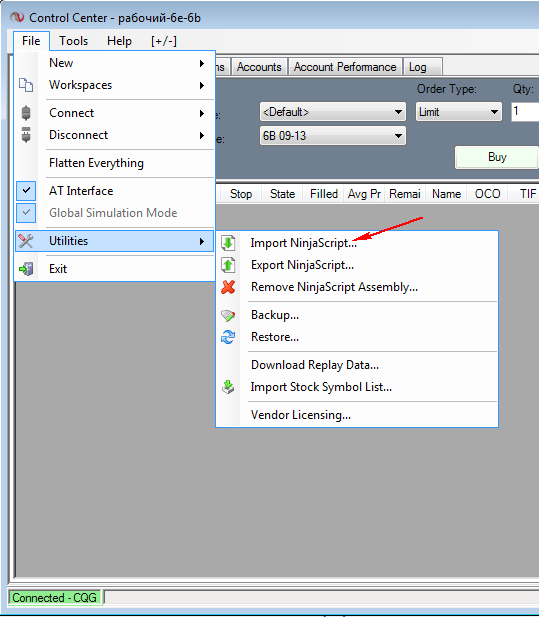
Task: Expand the Workspaces submenu arrow
Action: (202, 85)
